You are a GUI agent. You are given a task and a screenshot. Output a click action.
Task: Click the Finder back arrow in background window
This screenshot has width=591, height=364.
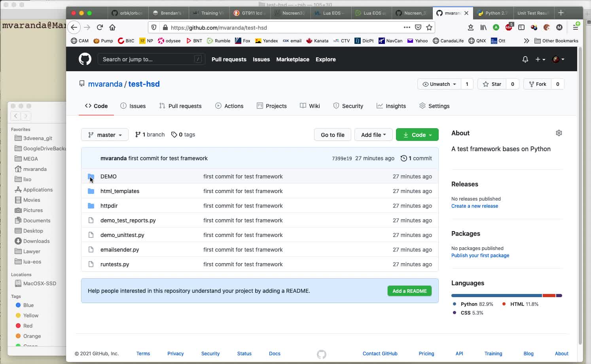[x=15, y=116]
